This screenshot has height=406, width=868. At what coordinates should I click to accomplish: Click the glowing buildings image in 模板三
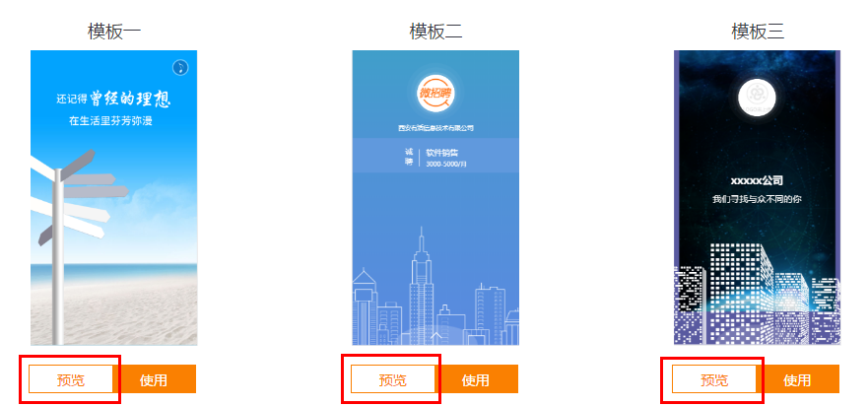coord(757,294)
